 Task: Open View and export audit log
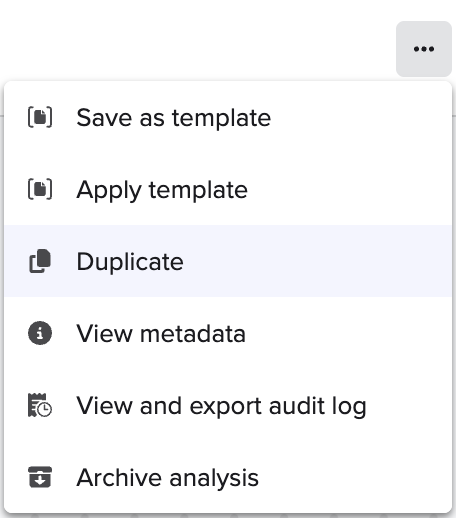(x=228, y=405)
